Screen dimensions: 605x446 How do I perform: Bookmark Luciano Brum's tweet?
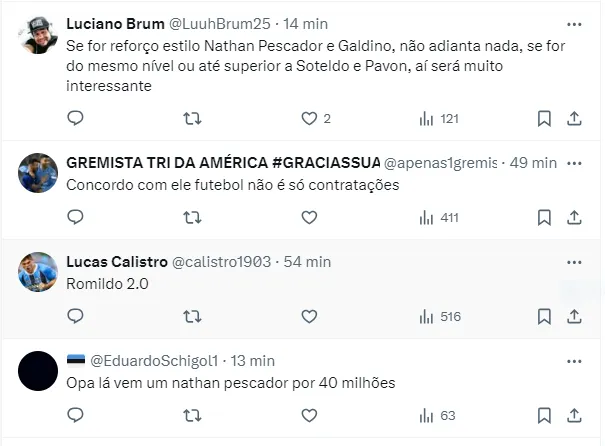(544, 118)
